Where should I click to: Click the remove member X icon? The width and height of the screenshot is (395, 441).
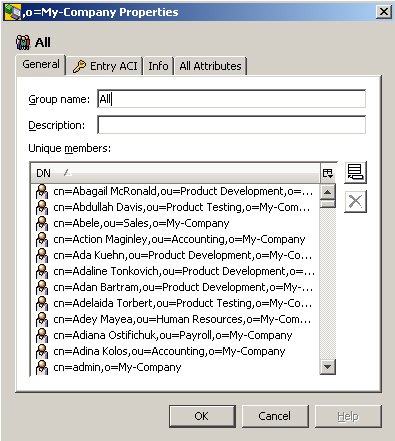[355, 201]
